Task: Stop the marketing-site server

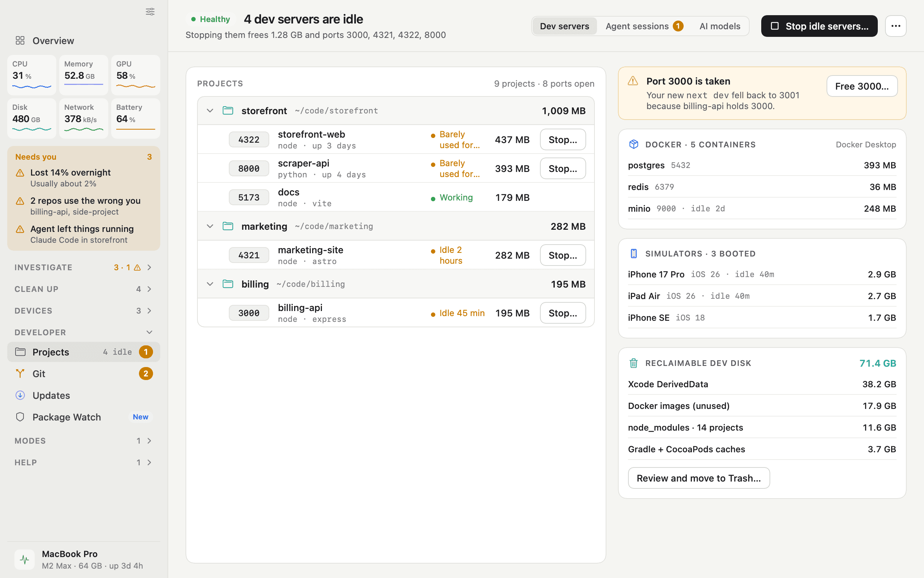Action: 563,255
